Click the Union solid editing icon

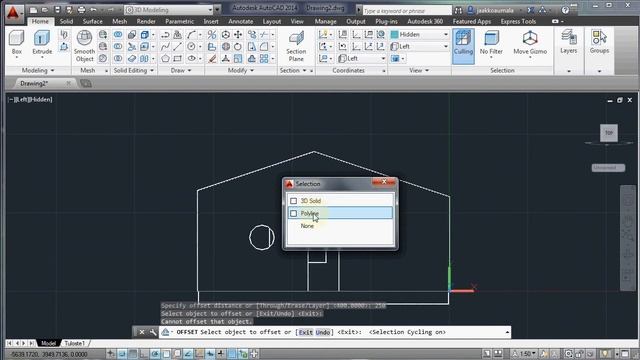(x=118, y=35)
